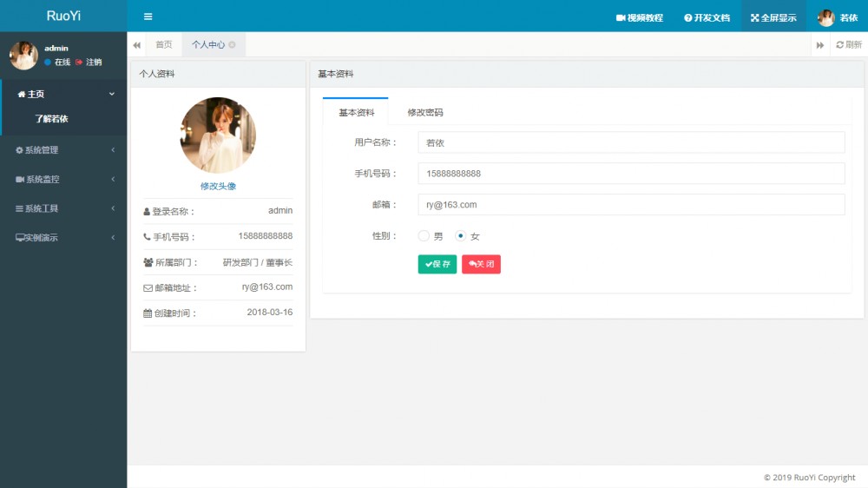
Task: Click the department text 研发部门 / 董事长
Action: point(258,262)
